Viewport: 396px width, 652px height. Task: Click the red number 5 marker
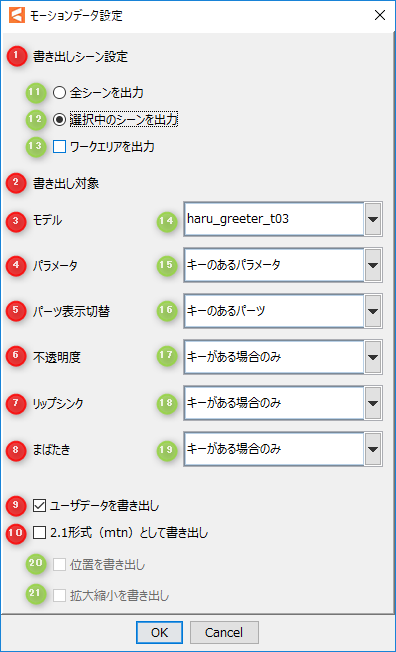16,311
